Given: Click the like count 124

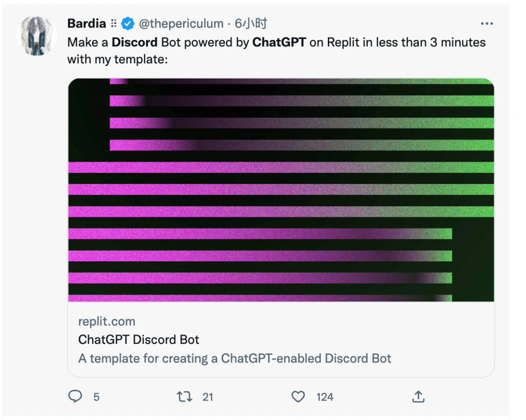Looking at the screenshot, I should click(x=325, y=397).
